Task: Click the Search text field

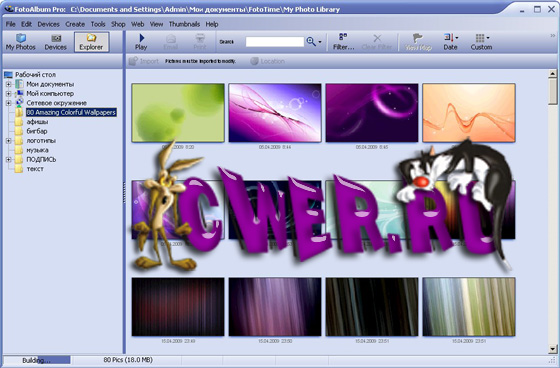Action: pyautogui.click(x=275, y=42)
